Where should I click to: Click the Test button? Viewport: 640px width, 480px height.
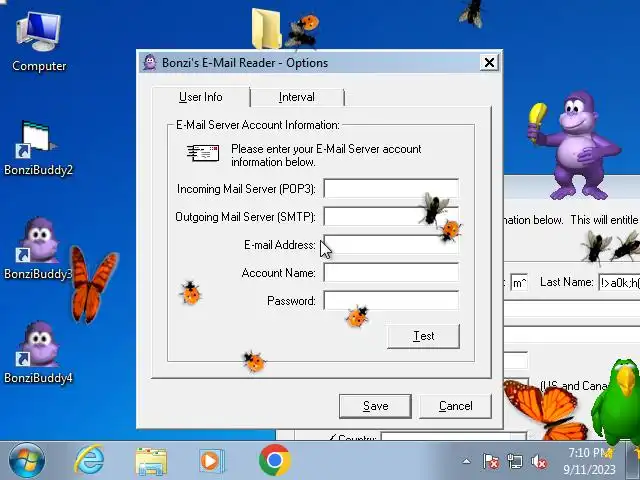[x=423, y=336]
